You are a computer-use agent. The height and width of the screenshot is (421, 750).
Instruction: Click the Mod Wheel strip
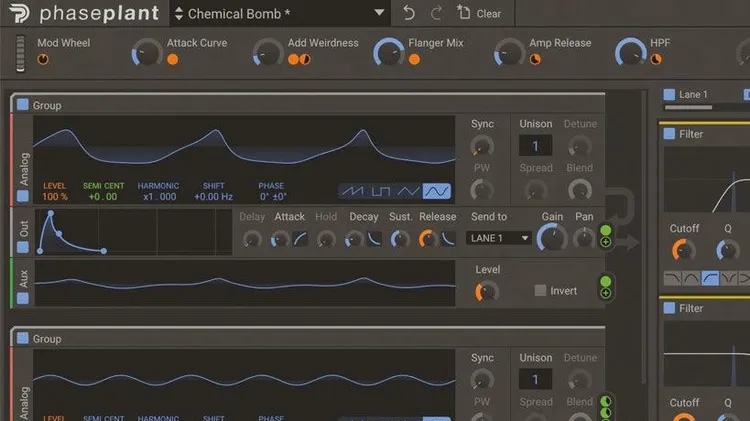coord(20,54)
